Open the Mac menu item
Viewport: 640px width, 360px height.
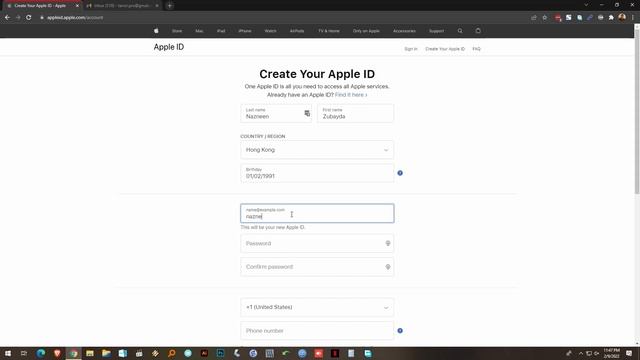click(x=199, y=31)
